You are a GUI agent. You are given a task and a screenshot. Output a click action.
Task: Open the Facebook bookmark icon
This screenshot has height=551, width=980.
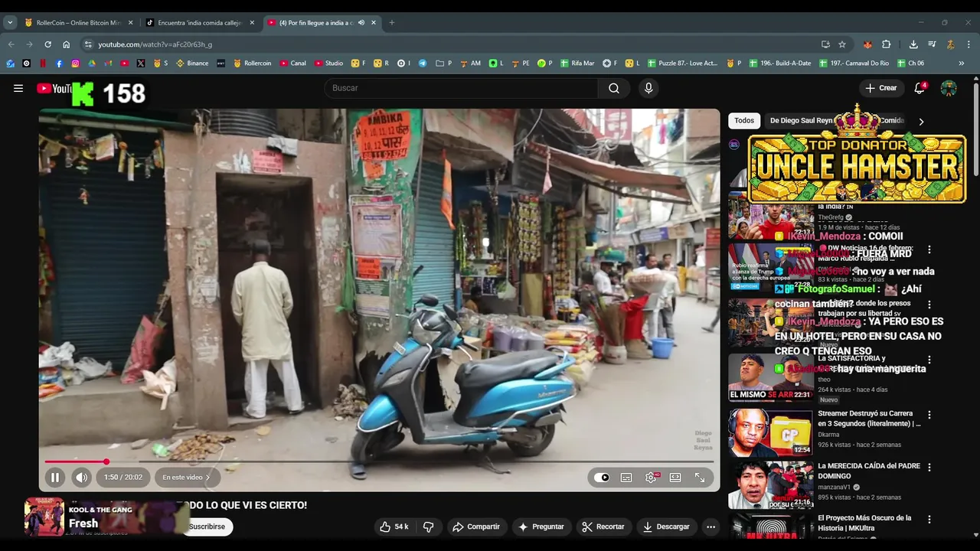59,64
